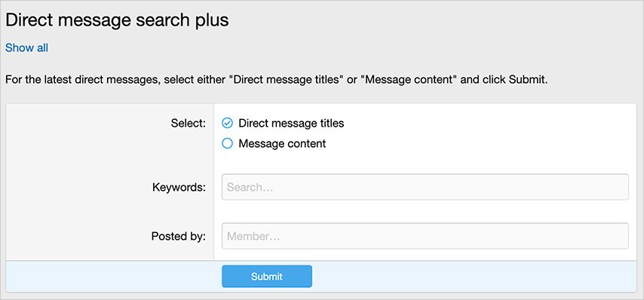Click the 'Direct message titles' option label text
The width and height of the screenshot is (644, 300).
291,123
